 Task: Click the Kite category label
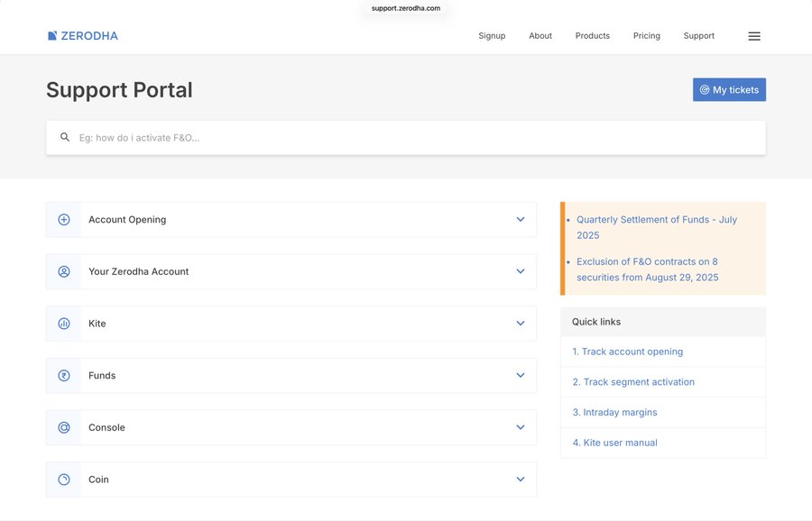pyautogui.click(x=97, y=324)
